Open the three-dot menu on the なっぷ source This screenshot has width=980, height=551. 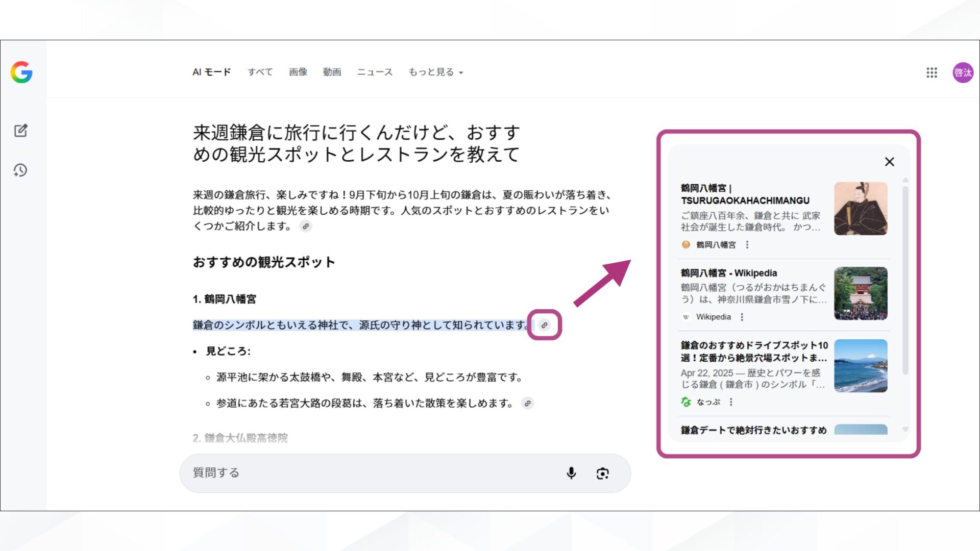pyautogui.click(x=731, y=402)
